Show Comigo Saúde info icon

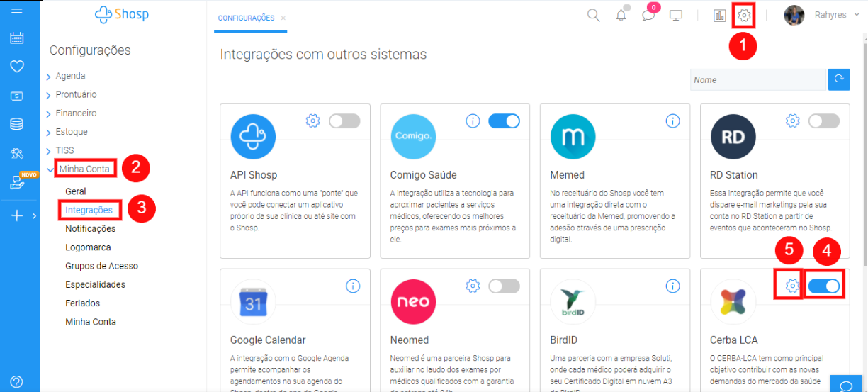pyautogui.click(x=473, y=121)
